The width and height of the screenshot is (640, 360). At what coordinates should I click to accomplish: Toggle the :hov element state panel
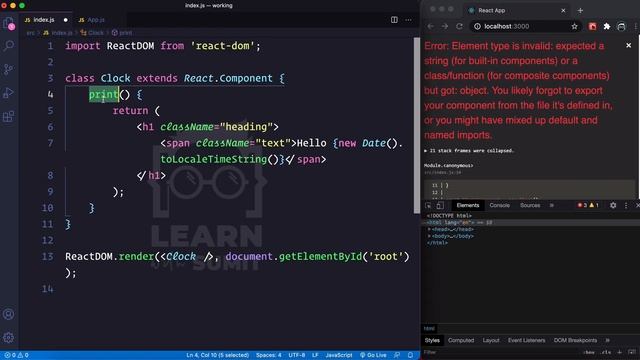(588, 352)
